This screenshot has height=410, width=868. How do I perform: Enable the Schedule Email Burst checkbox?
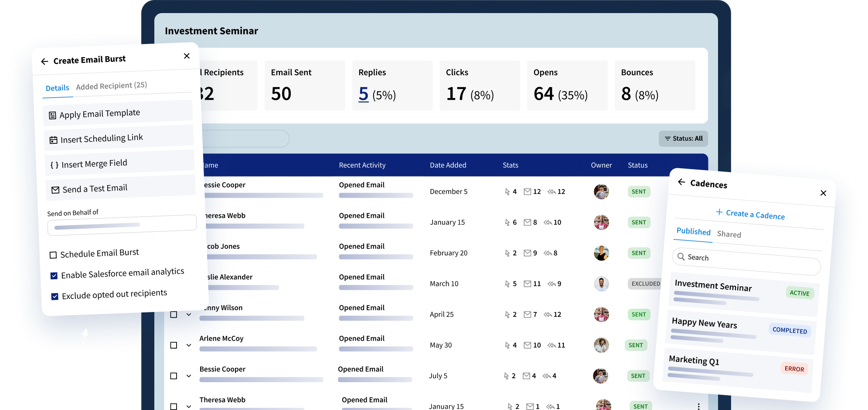[x=53, y=255]
